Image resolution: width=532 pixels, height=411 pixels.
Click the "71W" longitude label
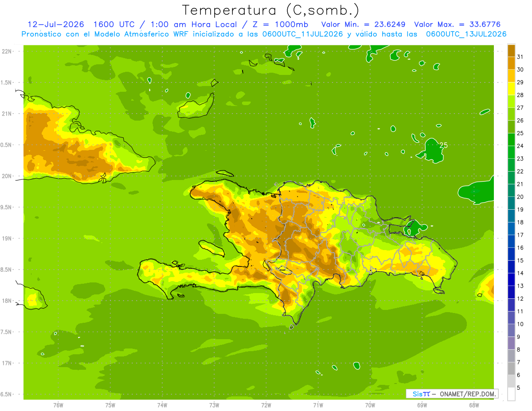coord(318,405)
